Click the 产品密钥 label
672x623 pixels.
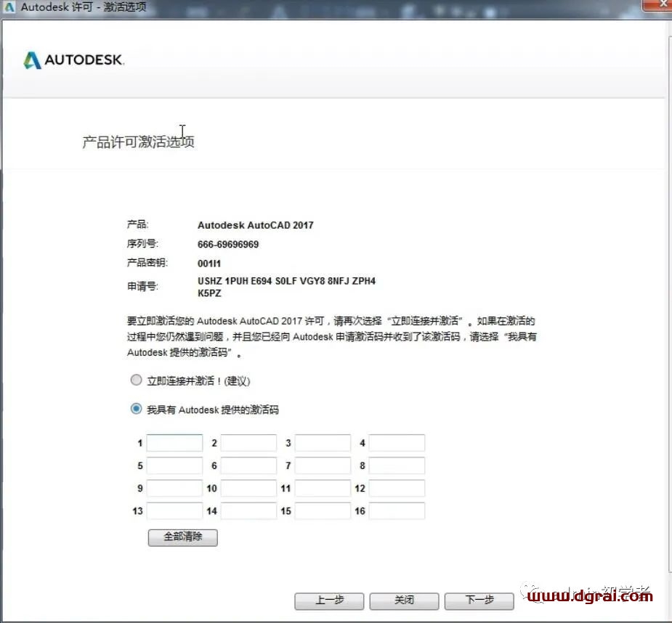(x=147, y=263)
